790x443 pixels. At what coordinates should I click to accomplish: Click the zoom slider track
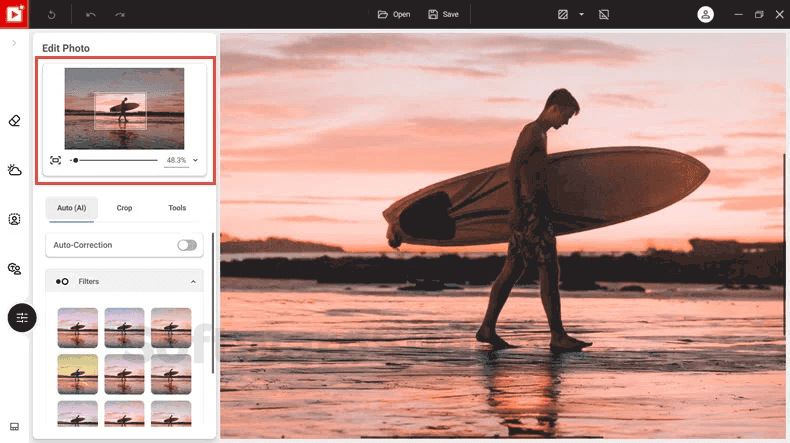pyautogui.click(x=115, y=160)
